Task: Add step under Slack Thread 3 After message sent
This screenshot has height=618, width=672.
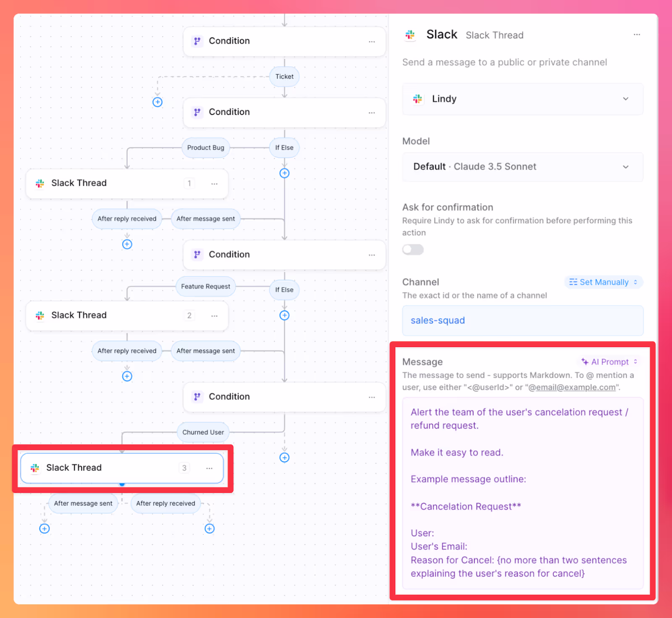Action: [45, 529]
